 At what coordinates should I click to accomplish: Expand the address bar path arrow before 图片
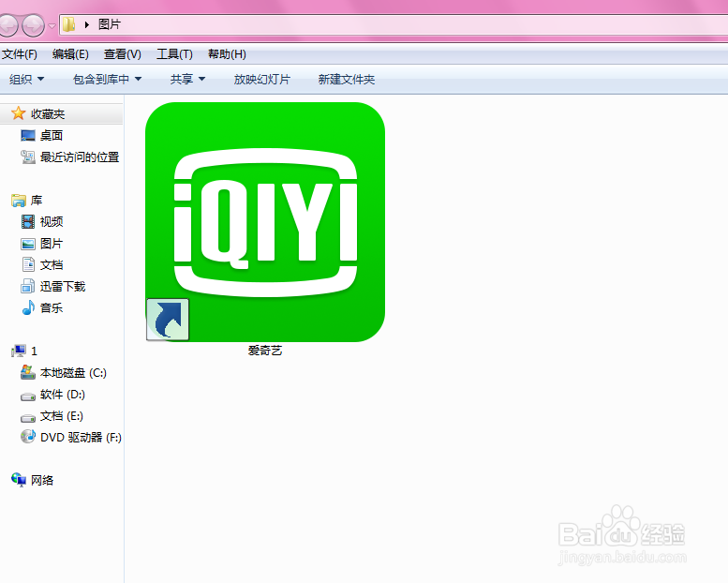pos(87,24)
